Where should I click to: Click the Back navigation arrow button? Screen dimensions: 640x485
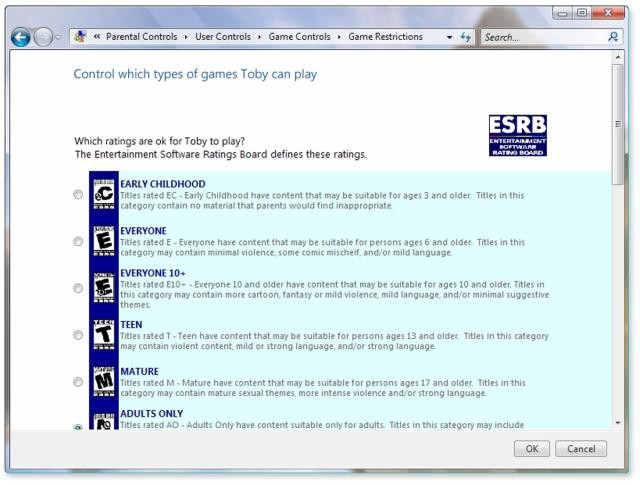(21, 37)
